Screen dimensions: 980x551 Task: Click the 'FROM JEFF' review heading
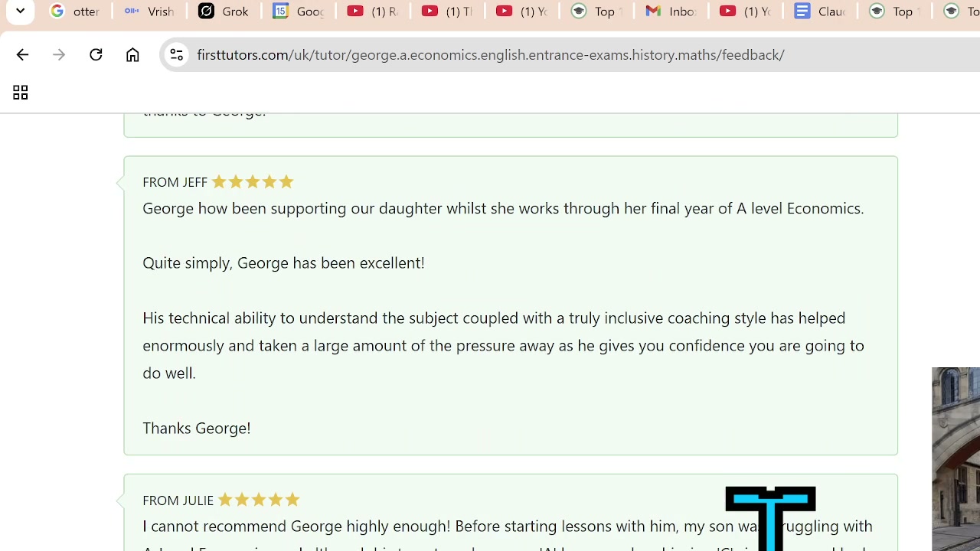175,182
